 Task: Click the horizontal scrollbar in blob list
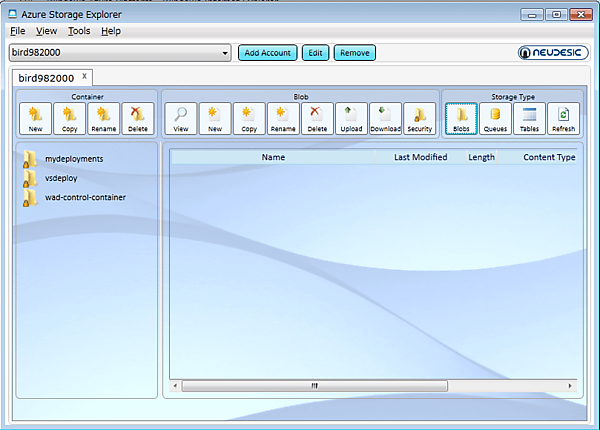pyautogui.click(x=312, y=385)
